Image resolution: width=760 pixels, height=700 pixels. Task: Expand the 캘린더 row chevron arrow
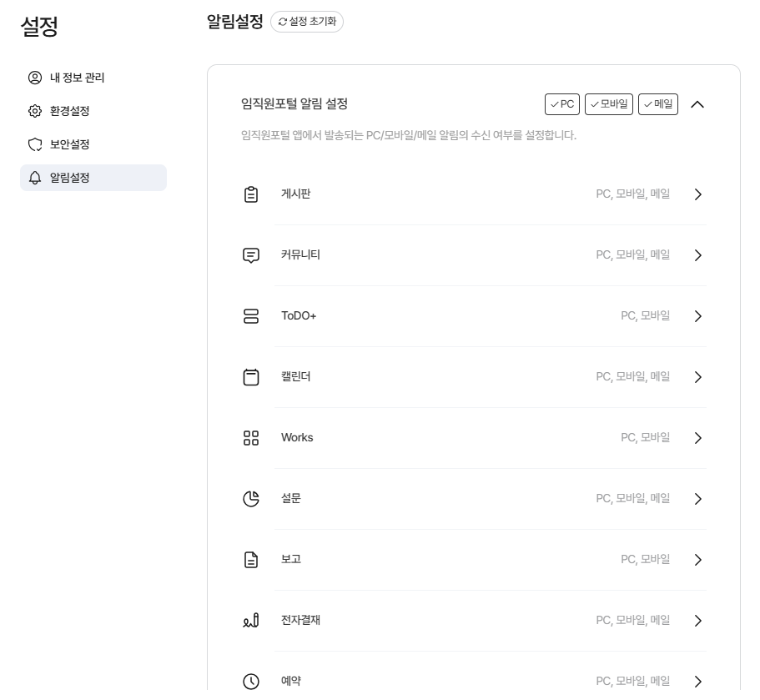[698, 377]
